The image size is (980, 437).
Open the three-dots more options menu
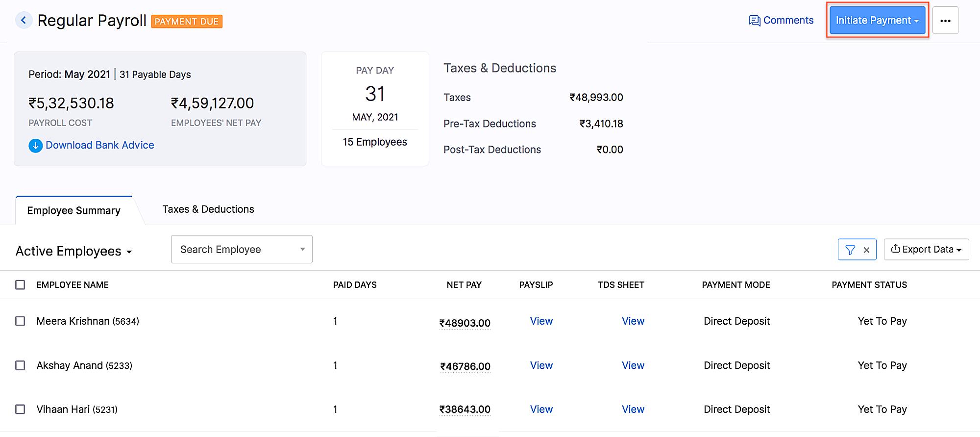point(945,21)
